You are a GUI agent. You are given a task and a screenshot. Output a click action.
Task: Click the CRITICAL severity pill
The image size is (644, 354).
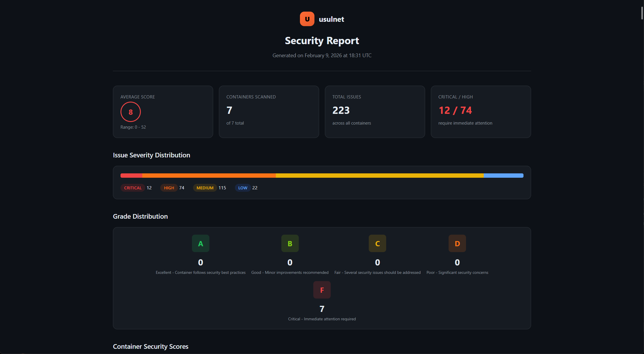[132, 188]
